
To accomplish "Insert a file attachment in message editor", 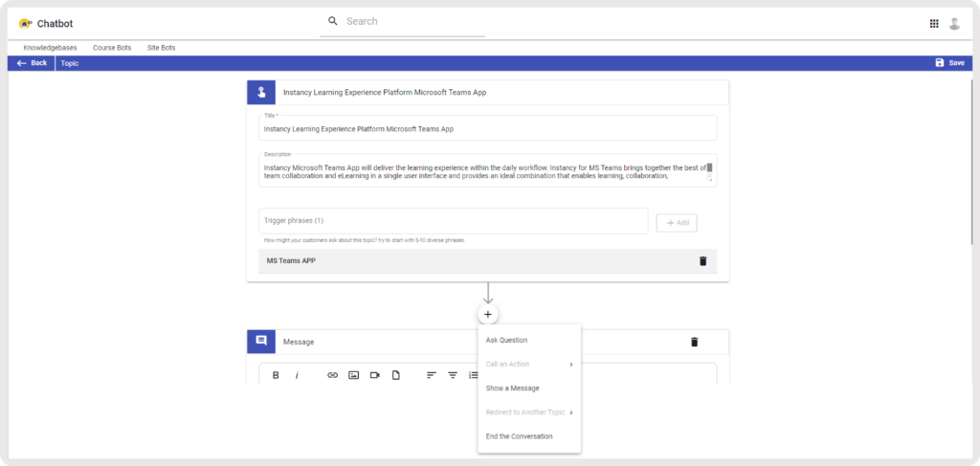I will click(395, 375).
